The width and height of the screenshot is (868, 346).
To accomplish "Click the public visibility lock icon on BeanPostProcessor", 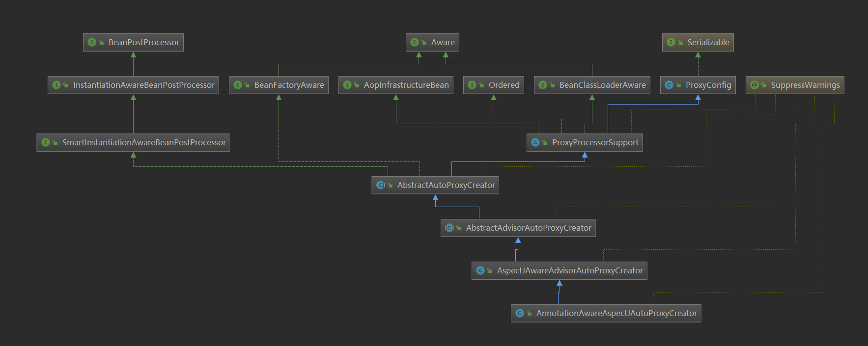I will click(x=101, y=43).
